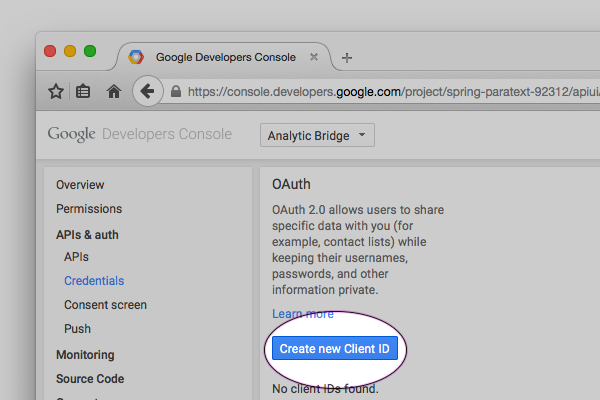Click the tab's Google Cloud favicon
The height and width of the screenshot is (400, 600).
(x=136, y=57)
